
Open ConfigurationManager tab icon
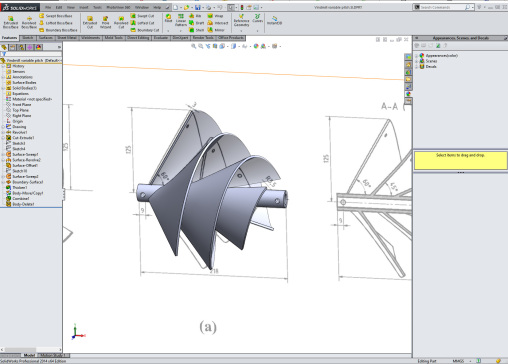coord(21,47)
